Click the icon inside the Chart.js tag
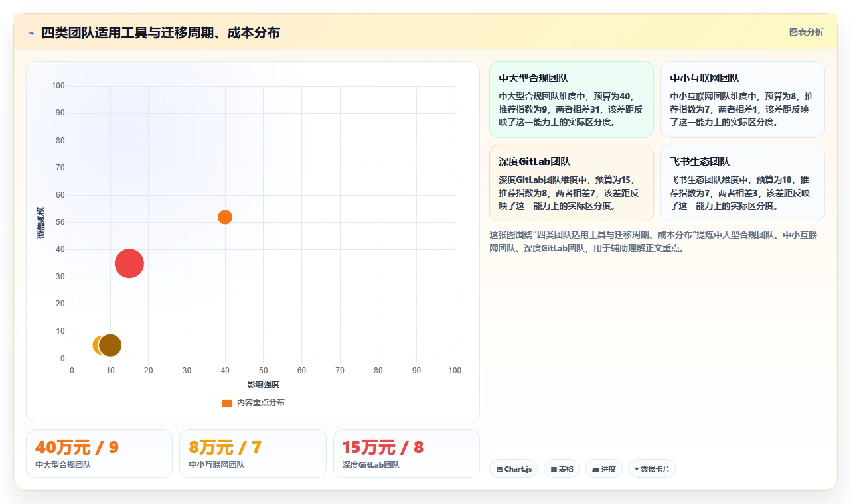This screenshot has height=504, width=851. point(499,469)
